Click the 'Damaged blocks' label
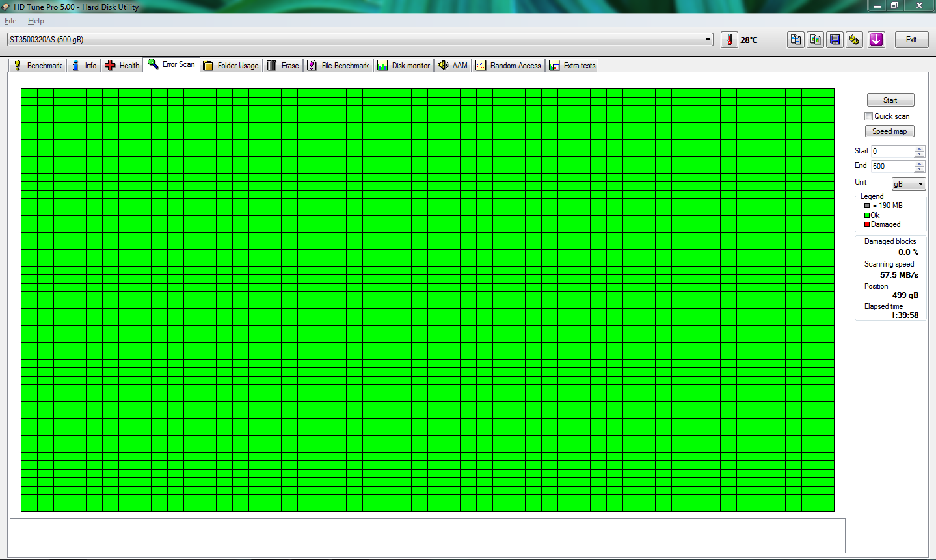 pos(890,241)
